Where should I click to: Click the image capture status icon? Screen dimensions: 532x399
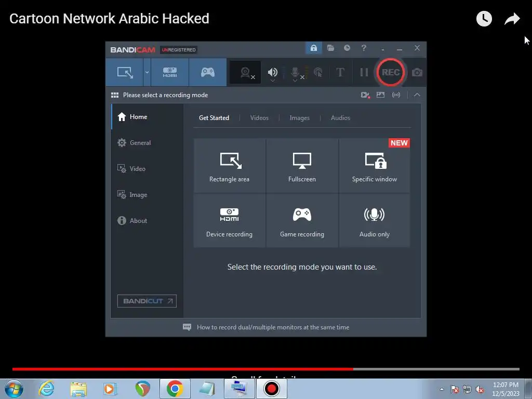coord(380,95)
